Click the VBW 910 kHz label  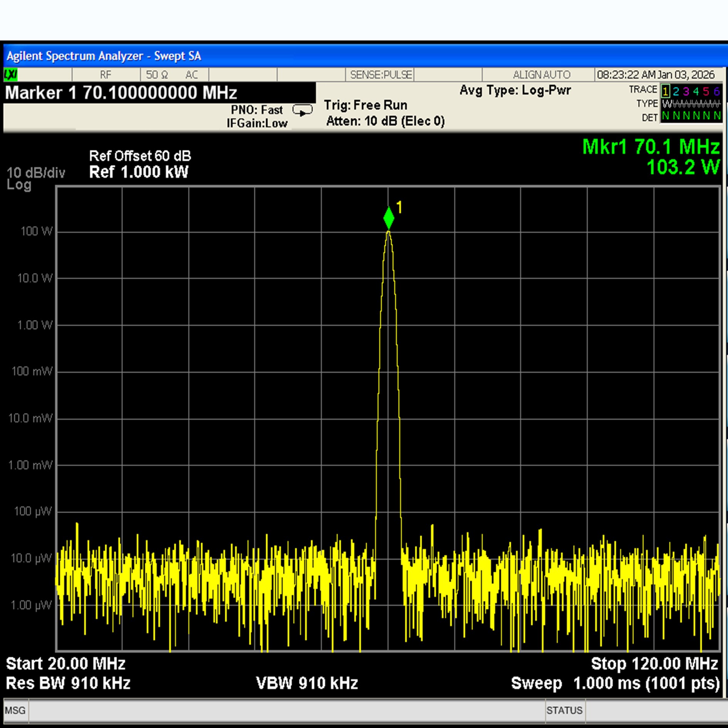pyautogui.click(x=307, y=683)
